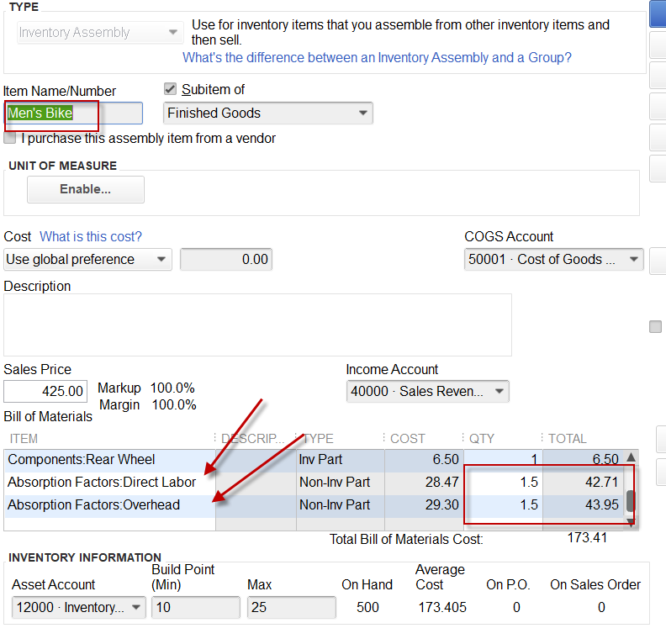
Task: Click the Max inventory field
Action: 291,607
